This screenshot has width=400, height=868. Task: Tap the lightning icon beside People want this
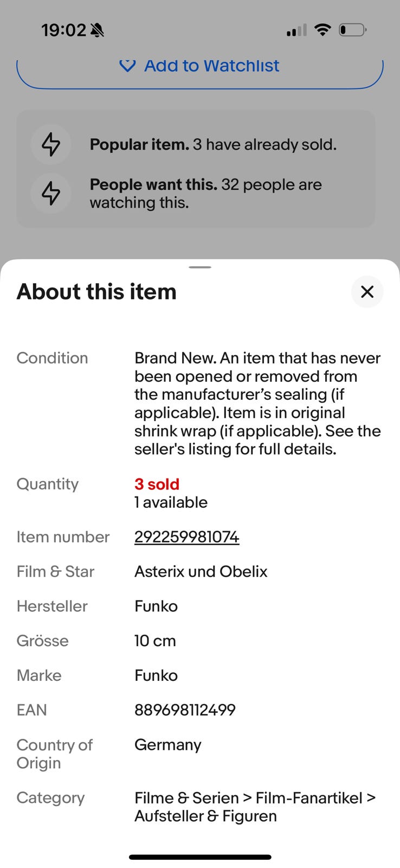51,193
